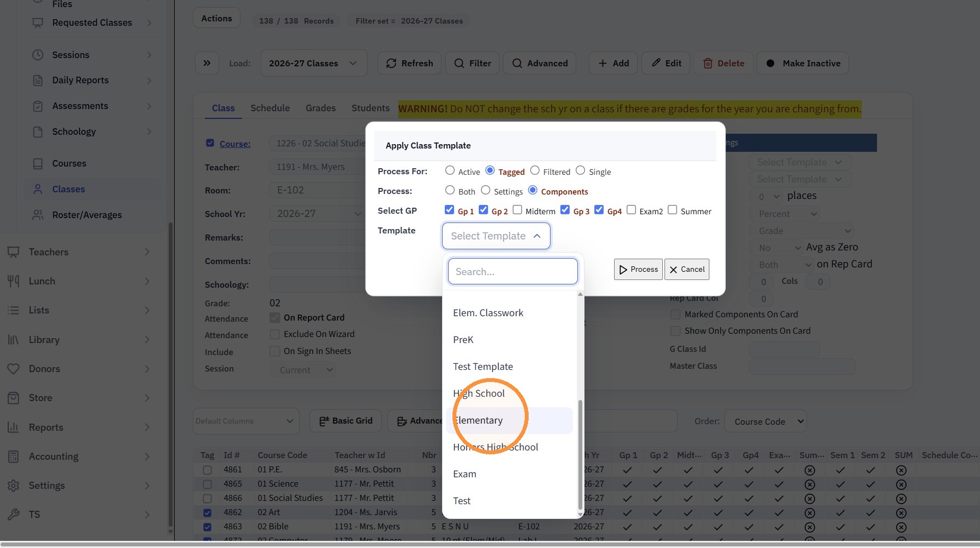Check the Midterm checkbox
The image size is (980, 548).
click(517, 210)
